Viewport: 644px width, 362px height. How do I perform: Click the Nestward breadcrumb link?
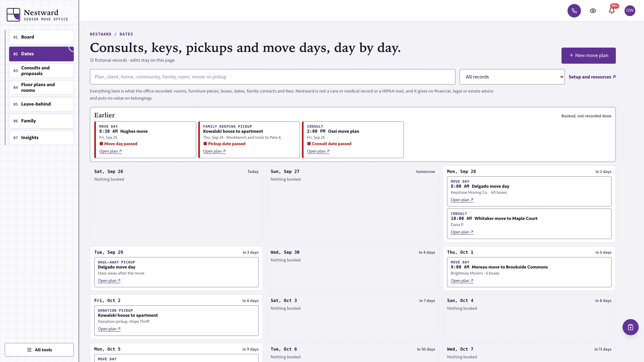pyautogui.click(x=100, y=34)
